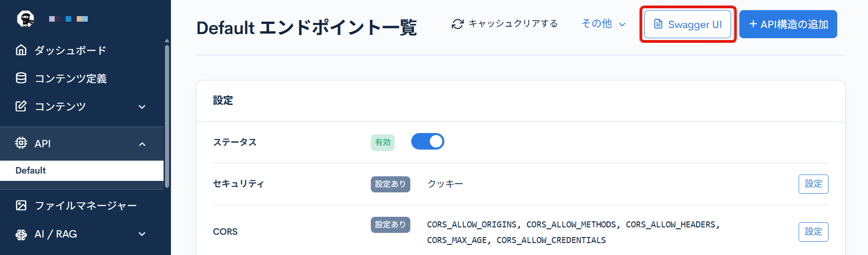Click the AI / RAG brain icon
Viewport: 868px width, 255px height.
click(21, 234)
